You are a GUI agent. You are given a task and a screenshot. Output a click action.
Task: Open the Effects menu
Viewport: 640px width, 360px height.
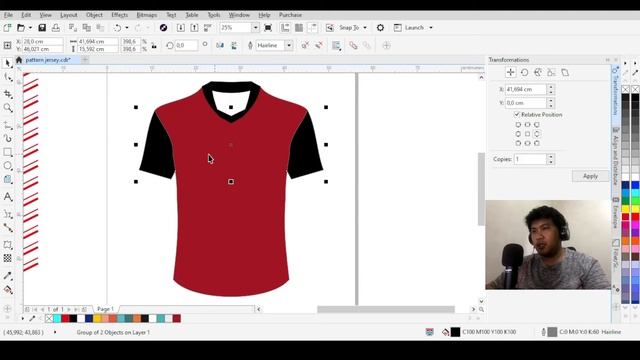[120, 15]
